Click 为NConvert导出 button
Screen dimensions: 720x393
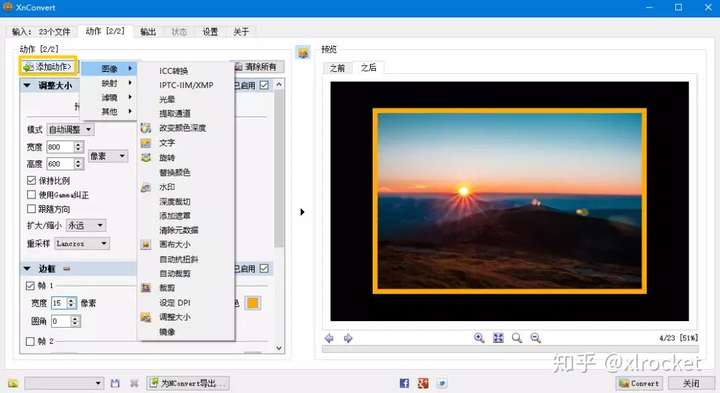pyautogui.click(x=188, y=383)
